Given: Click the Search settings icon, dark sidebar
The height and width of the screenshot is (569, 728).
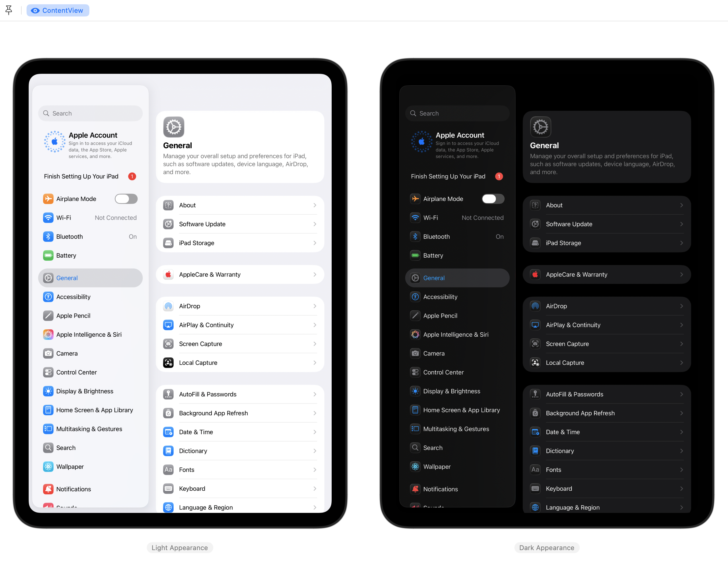Looking at the screenshot, I should coord(415,448).
